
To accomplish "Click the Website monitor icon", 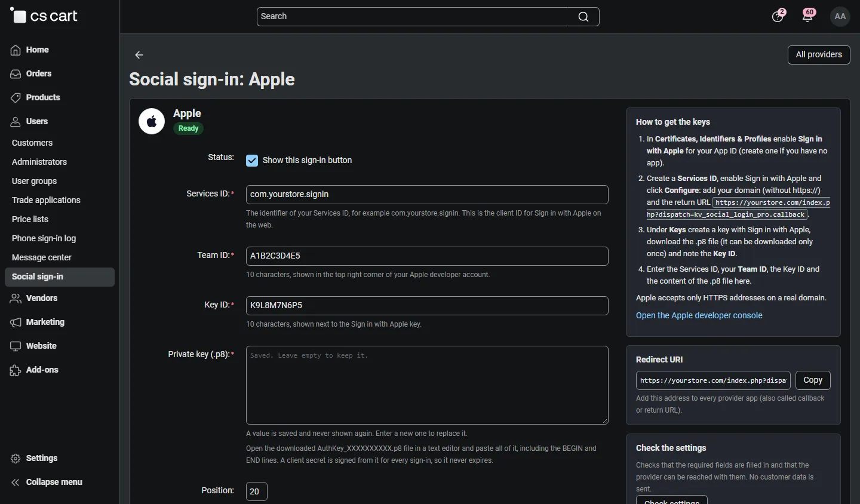I will (16, 346).
